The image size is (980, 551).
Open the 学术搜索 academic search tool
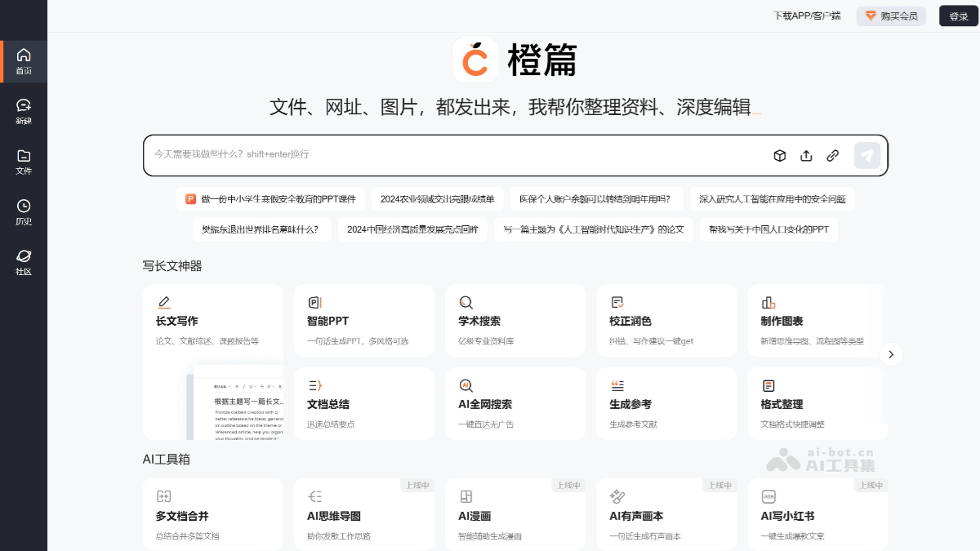(515, 320)
